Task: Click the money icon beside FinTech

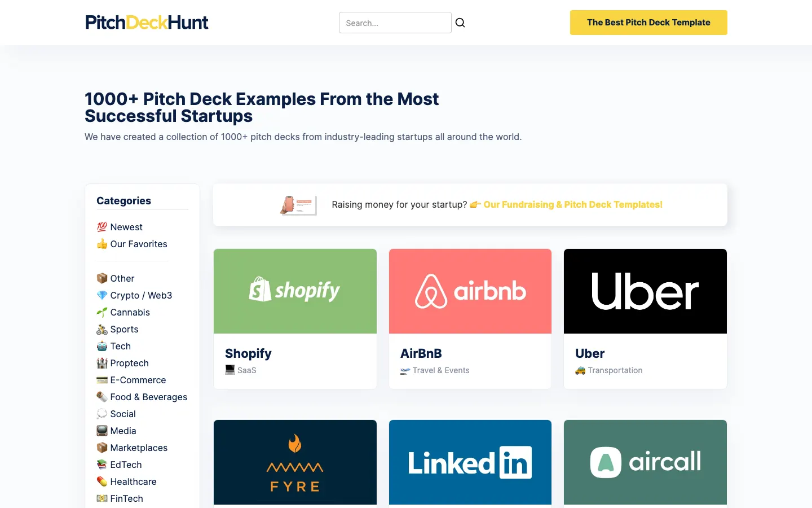Action: (x=101, y=498)
